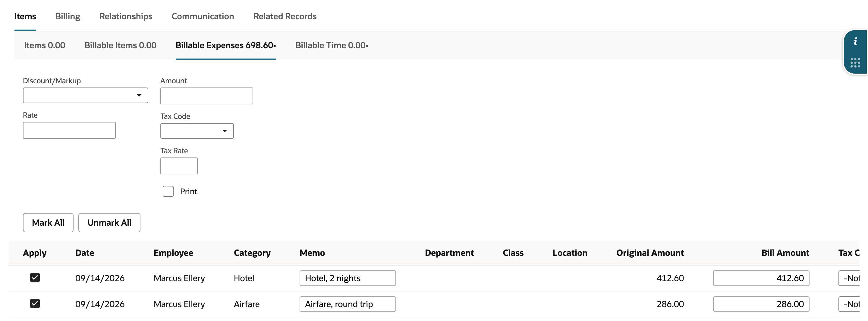Select Marcus Ellery in the Hotel row
Screen dimensions: 868x321
click(x=179, y=278)
